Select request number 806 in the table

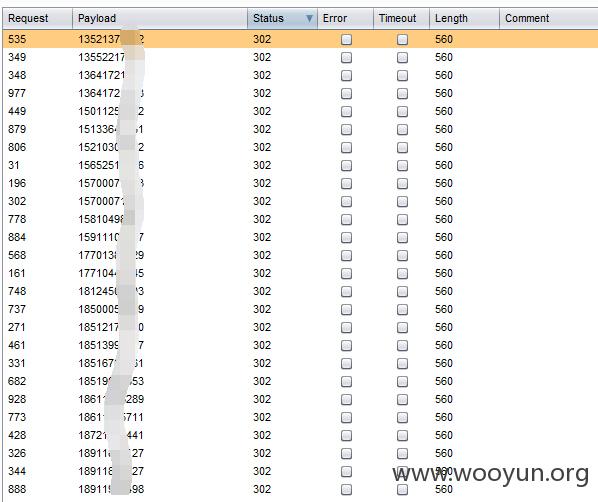click(17, 147)
